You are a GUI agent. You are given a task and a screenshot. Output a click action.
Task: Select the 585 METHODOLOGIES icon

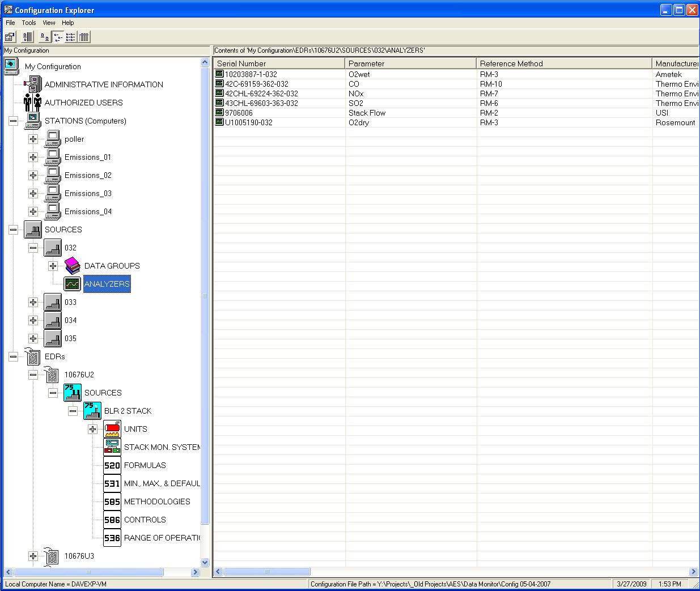coord(112,501)
